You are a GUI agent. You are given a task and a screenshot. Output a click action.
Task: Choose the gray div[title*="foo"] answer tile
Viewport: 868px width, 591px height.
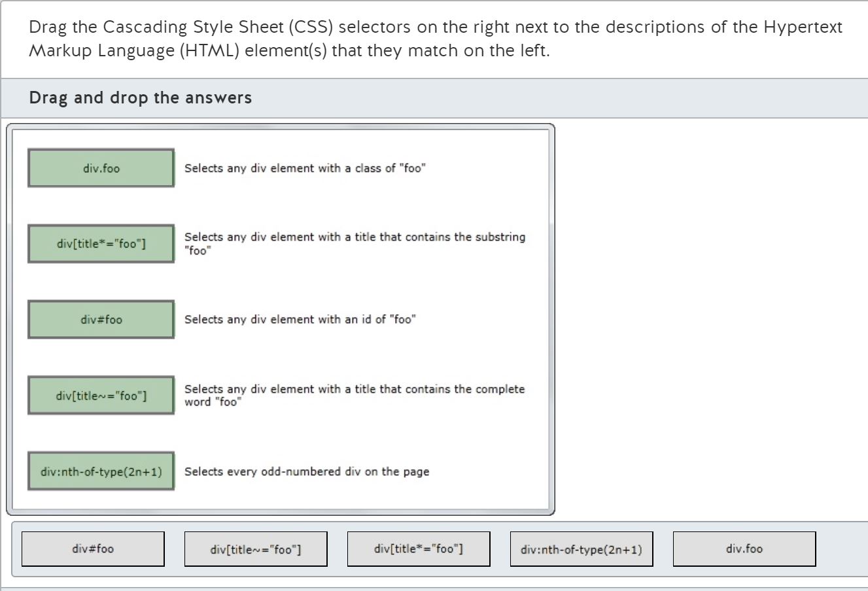[419, 548]
